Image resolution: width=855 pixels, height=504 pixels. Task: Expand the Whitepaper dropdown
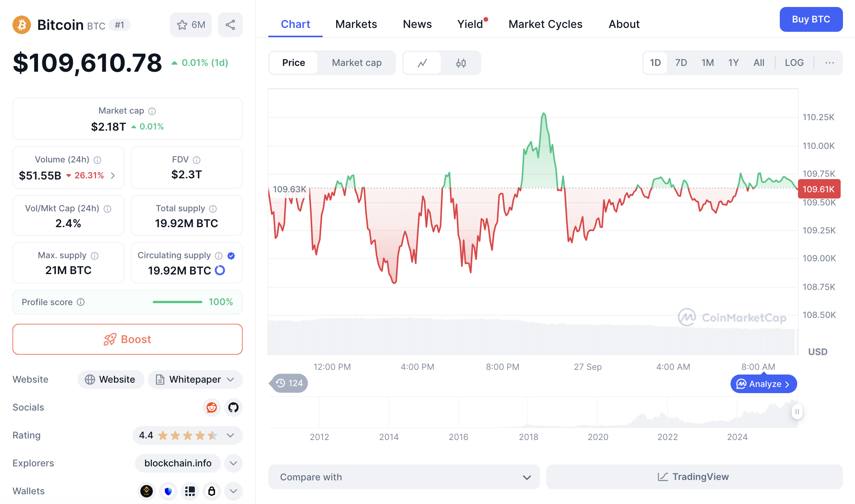pyautogui.click(x=195, y=380)
